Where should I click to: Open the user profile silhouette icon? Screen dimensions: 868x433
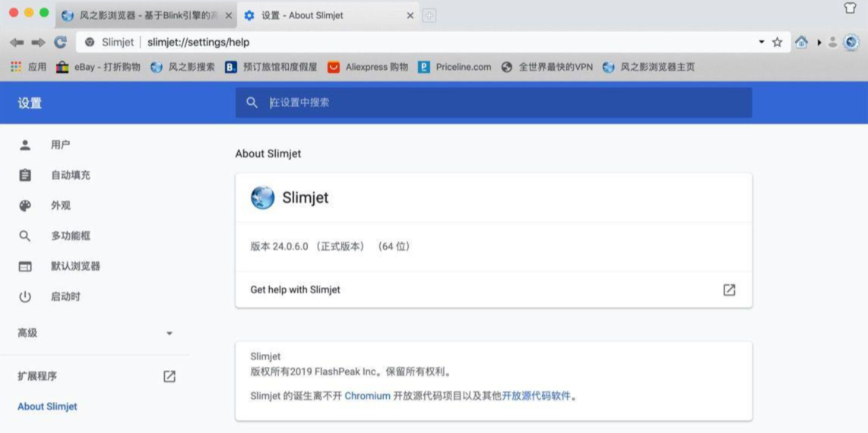(x=832, y=42)
